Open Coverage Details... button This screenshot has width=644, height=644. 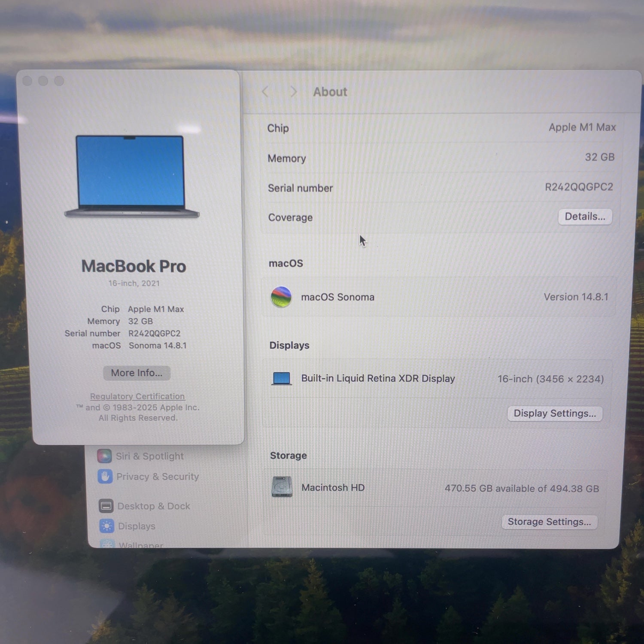coord(585,217)
